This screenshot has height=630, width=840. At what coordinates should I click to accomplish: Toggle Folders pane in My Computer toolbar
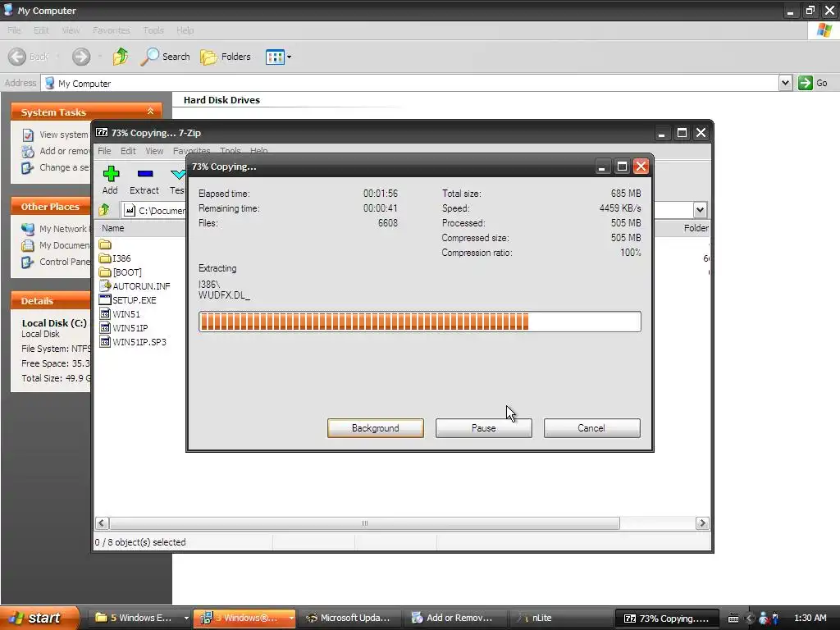pos(225,57)
